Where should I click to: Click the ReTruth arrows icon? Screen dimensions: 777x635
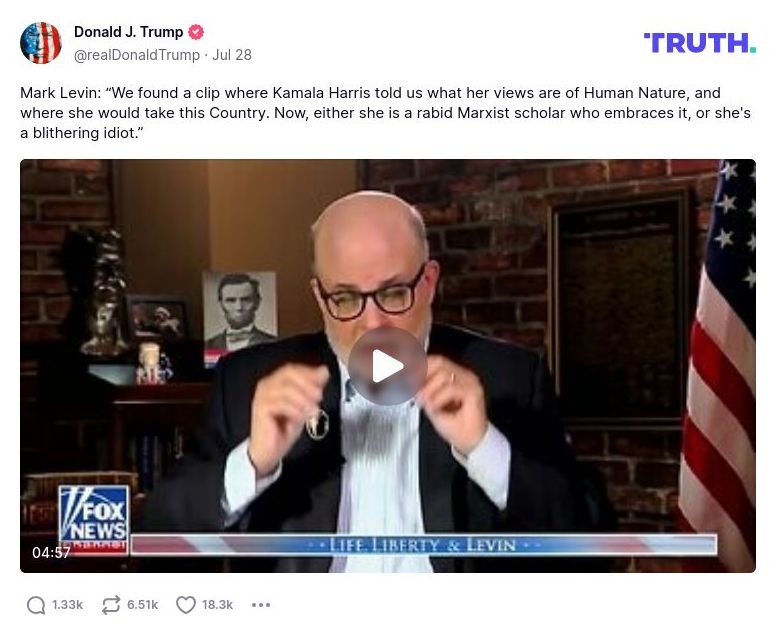(111, 605)
